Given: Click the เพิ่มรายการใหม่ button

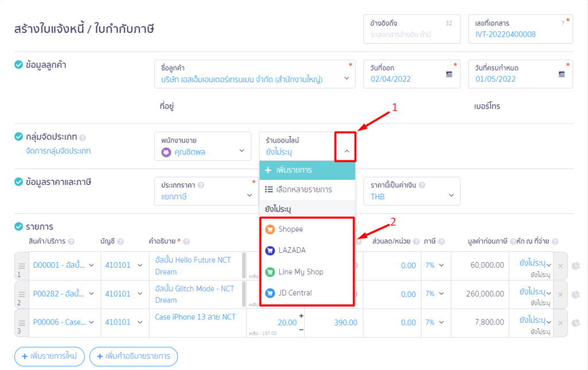Looking at the screenshot, I should 49,357.
